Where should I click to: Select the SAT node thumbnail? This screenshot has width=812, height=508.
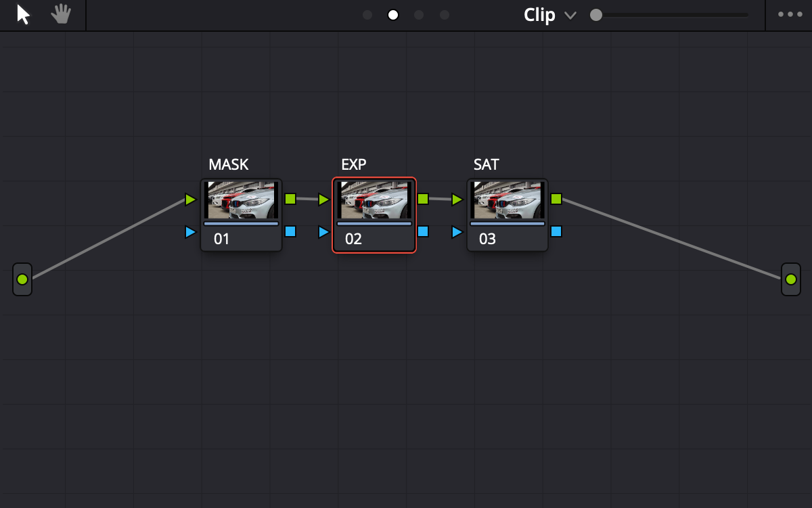pyautogui.click(x=507, y=199)
